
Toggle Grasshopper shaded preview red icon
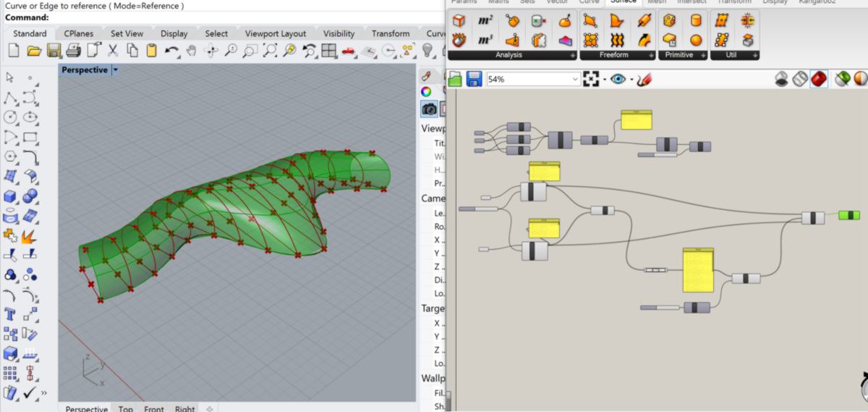[x=819, y=79]
